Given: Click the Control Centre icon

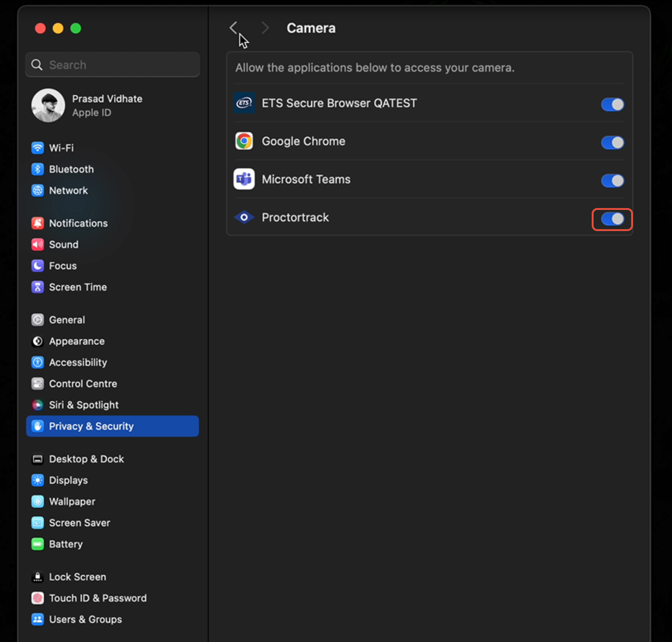Looking at the screenshot, I should (38, 384).
